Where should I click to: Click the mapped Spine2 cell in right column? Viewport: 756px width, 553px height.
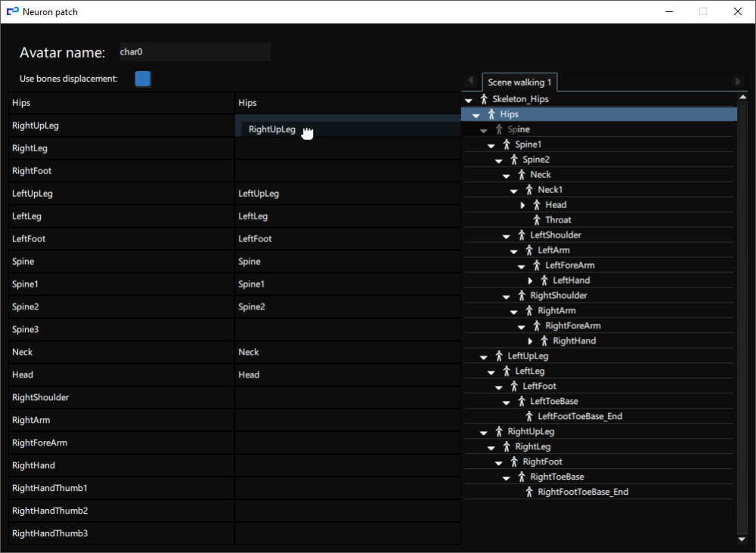(x=348, y=307)
